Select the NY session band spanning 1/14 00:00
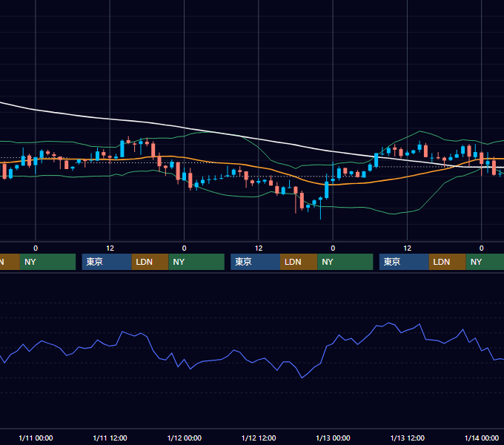504x445 pixels. tap(485, 262)
